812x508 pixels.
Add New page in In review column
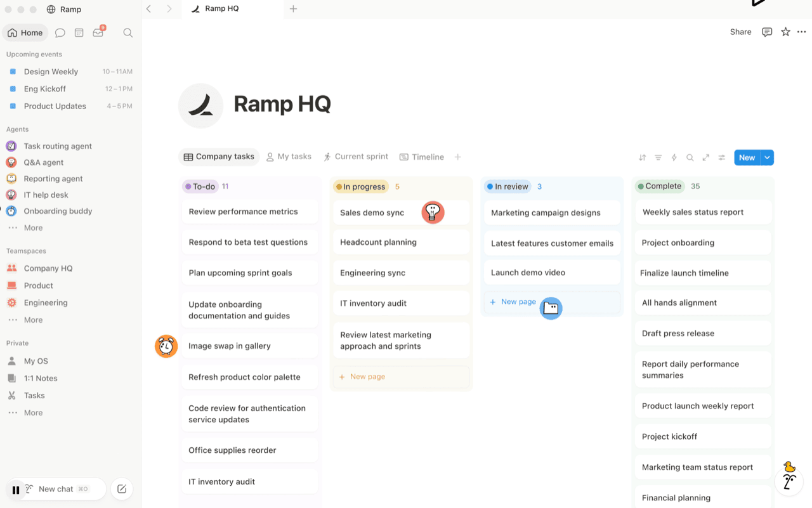click(552, 302)
